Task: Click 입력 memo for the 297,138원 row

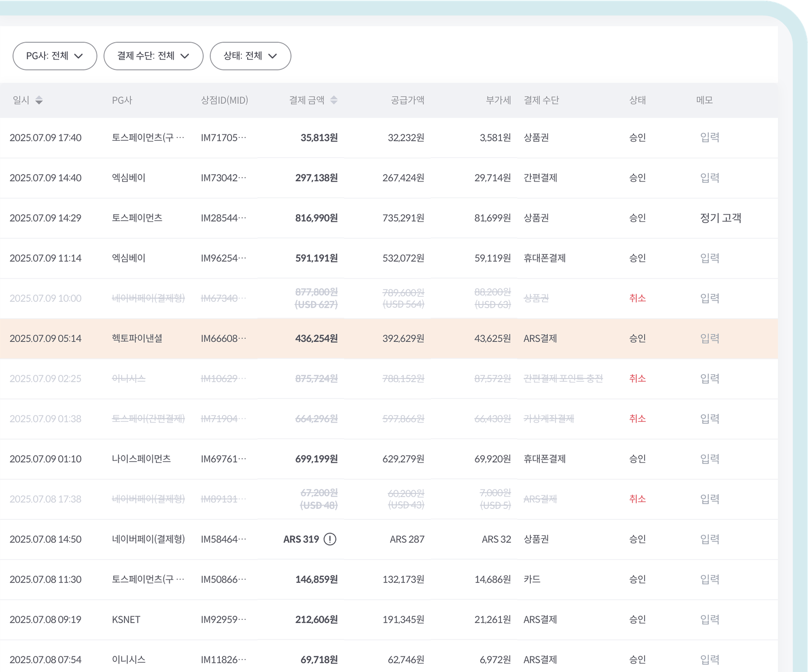Action: pyautogui.click(x=710, y=178)
